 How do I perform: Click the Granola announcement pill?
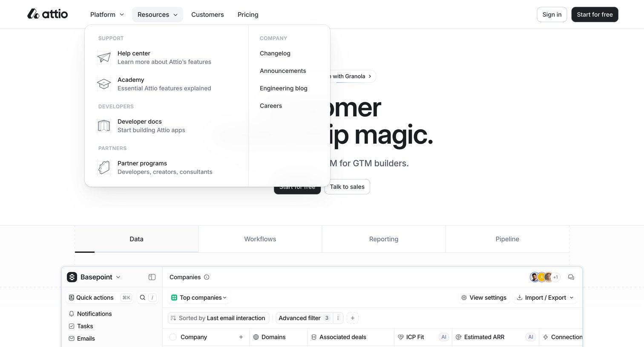(353, 76)
